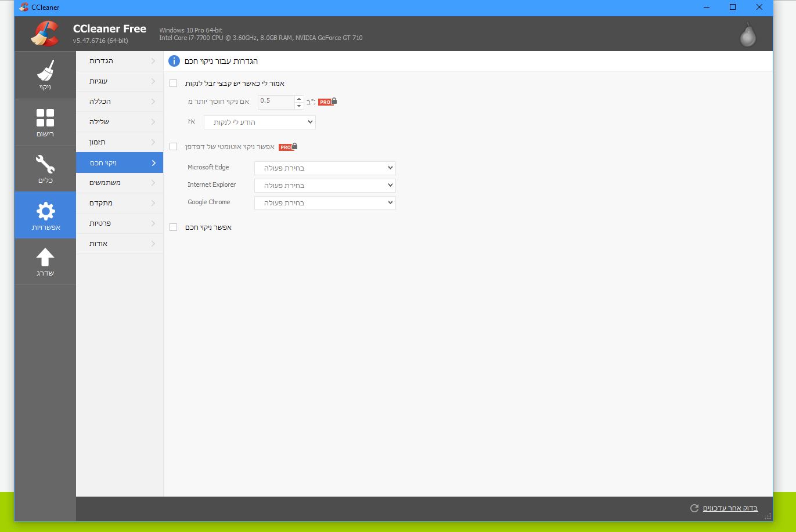Click the PRO lock badge beside 0.5 field
This screenshot has width=796, height=532.
pyautogui.click(x=327, y=102)
